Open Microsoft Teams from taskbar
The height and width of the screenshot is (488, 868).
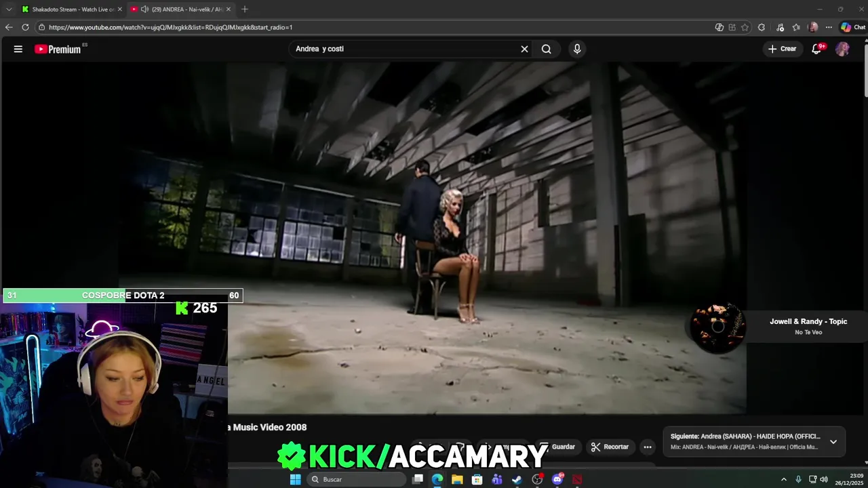[497, 479]
